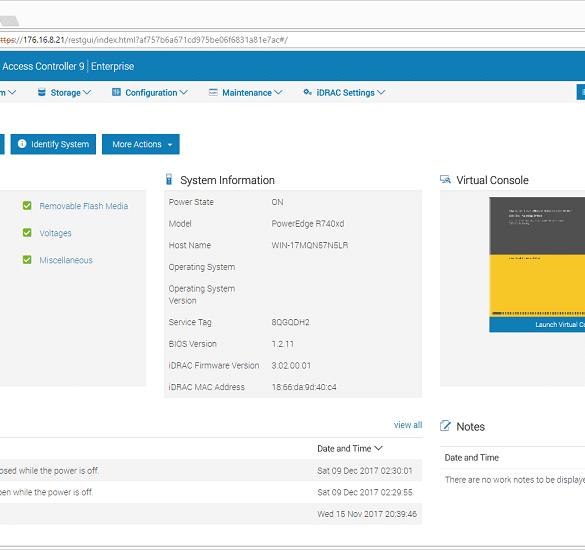Open the Removable Flash Media link

click(84, 206)
